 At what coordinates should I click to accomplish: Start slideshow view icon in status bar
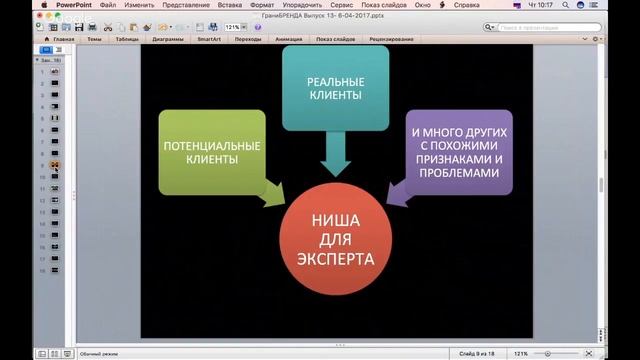click(67, 354)
